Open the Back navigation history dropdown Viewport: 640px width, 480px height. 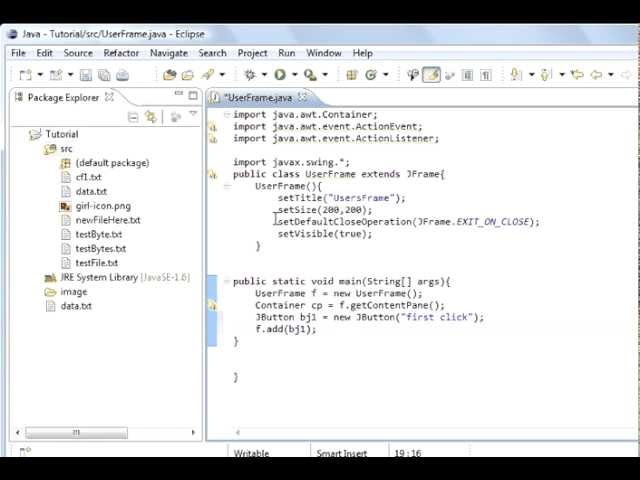tap(611, 75)
